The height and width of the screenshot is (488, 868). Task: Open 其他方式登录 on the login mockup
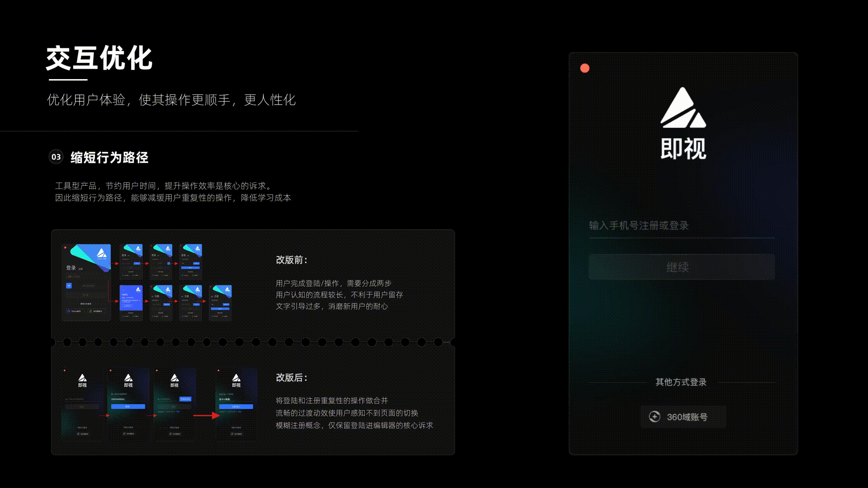(x=681, y=382)
